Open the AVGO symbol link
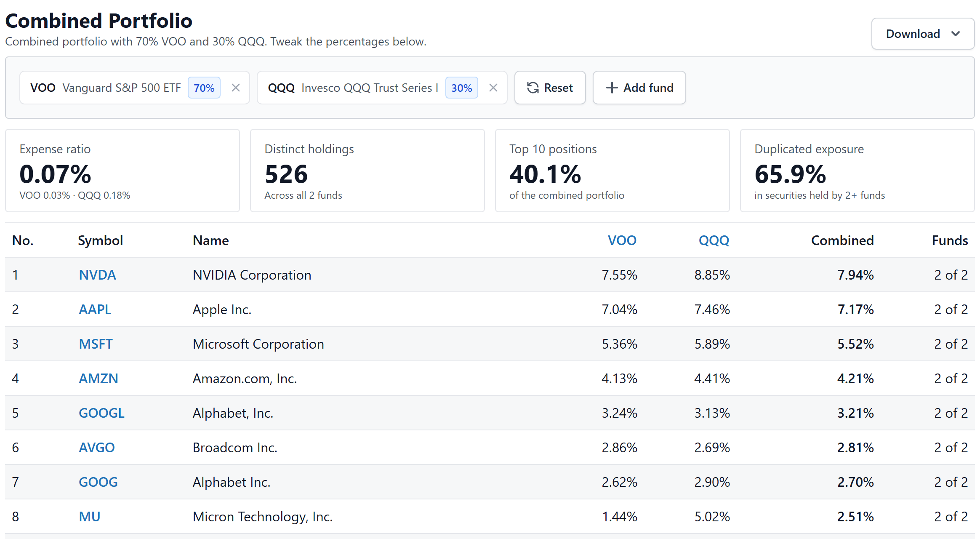980x539 pixels. (97, 448)
